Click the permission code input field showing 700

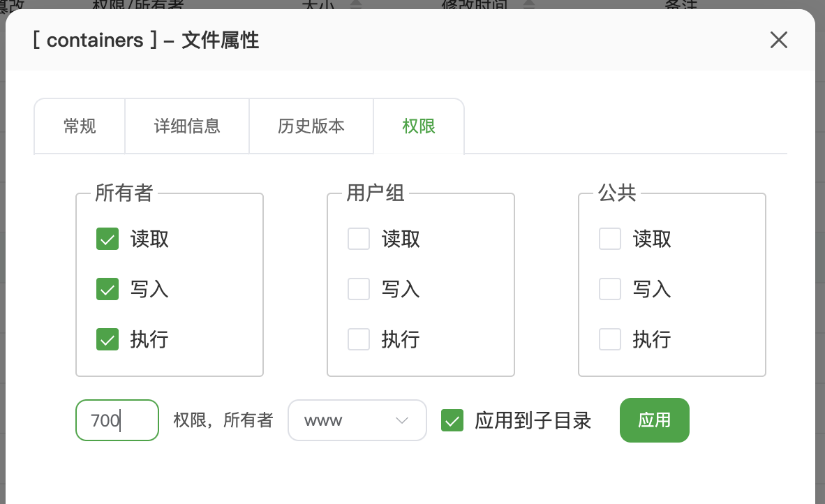pos(117,420)
